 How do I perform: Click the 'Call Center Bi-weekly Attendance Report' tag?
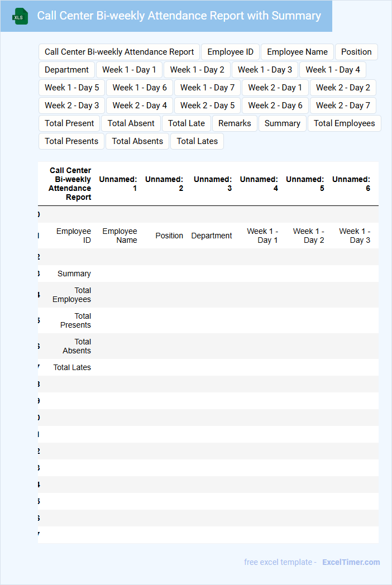point(119,52)
